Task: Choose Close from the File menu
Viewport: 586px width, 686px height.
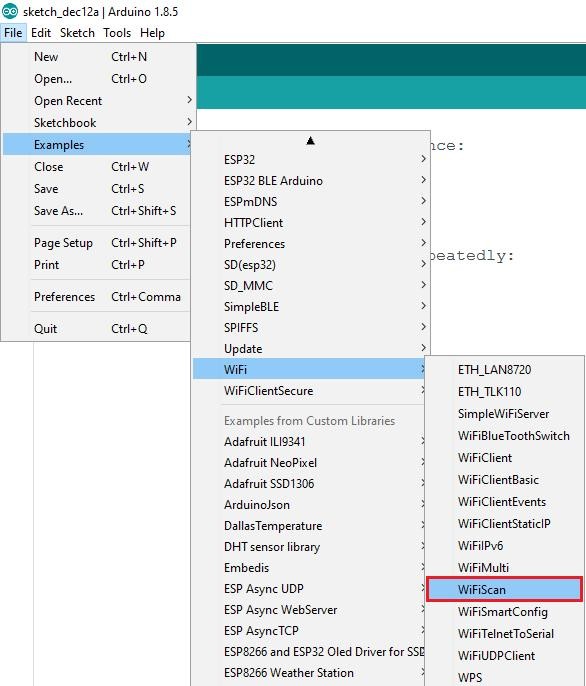Action: pos(97,167)
